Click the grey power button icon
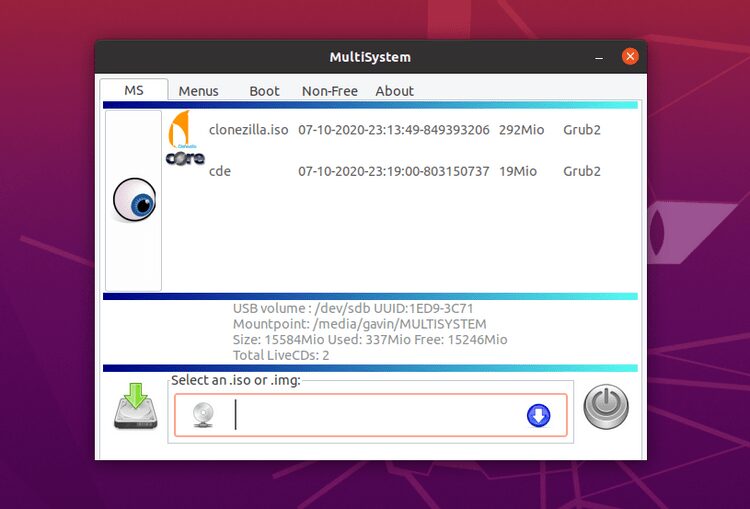This screenshot has height=509, width=750. 606,407
